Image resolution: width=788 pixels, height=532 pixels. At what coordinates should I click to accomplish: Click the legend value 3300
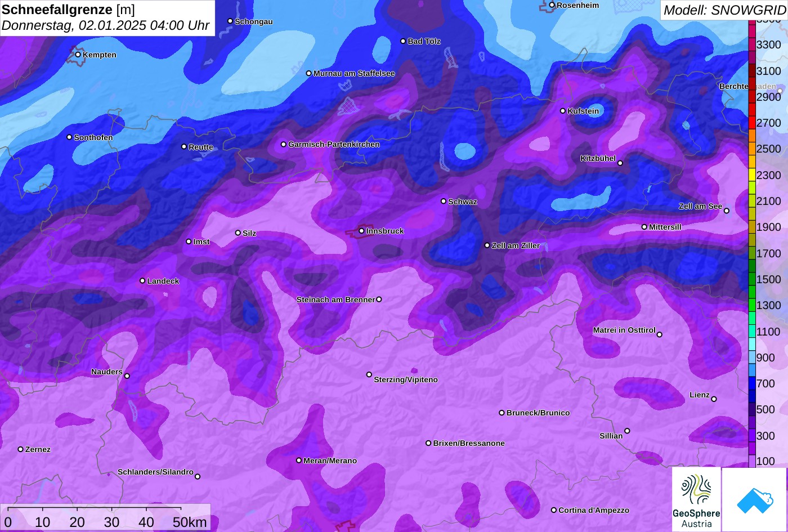pos(769,44)
